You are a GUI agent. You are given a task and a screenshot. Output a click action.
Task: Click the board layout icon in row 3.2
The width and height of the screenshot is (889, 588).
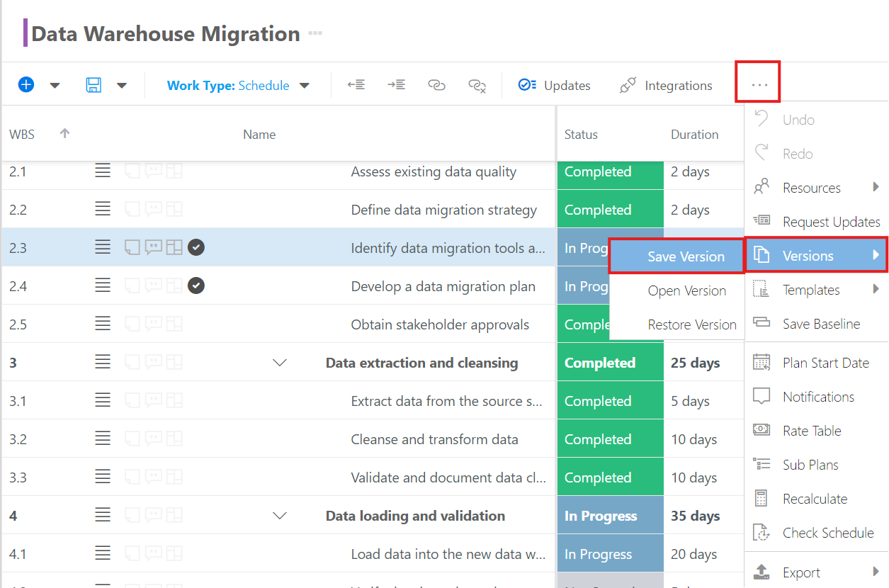(x=174, y=439)
